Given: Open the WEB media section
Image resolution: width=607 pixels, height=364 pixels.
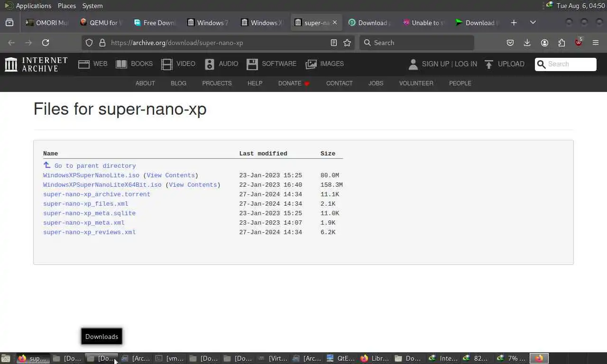Looking at the screenshot, I should (93, 64).
